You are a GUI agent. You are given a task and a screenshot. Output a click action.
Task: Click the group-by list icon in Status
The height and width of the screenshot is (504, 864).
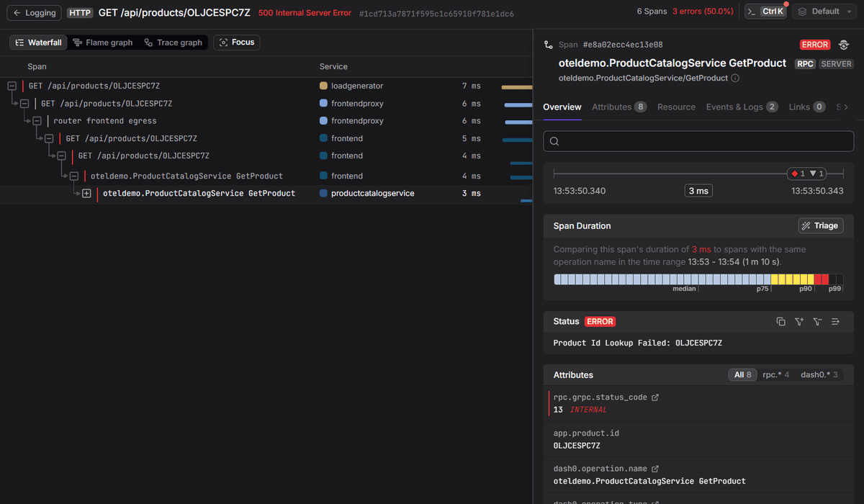835,322
